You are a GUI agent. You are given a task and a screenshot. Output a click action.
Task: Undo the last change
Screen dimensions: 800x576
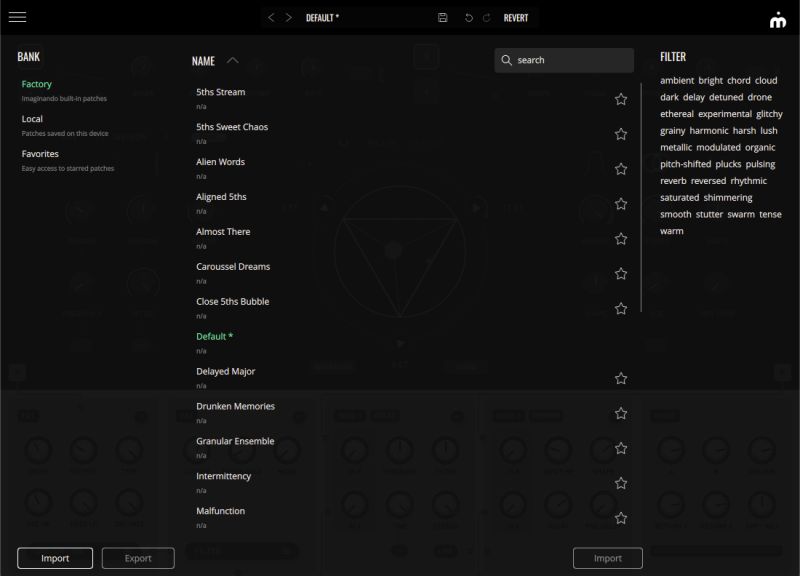coord(467,17)
